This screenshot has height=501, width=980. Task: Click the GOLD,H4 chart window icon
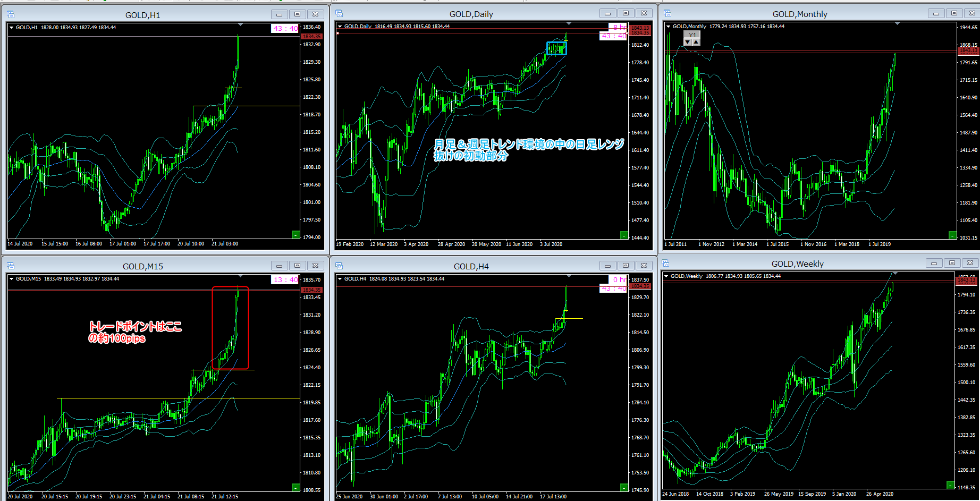[339, 266]
